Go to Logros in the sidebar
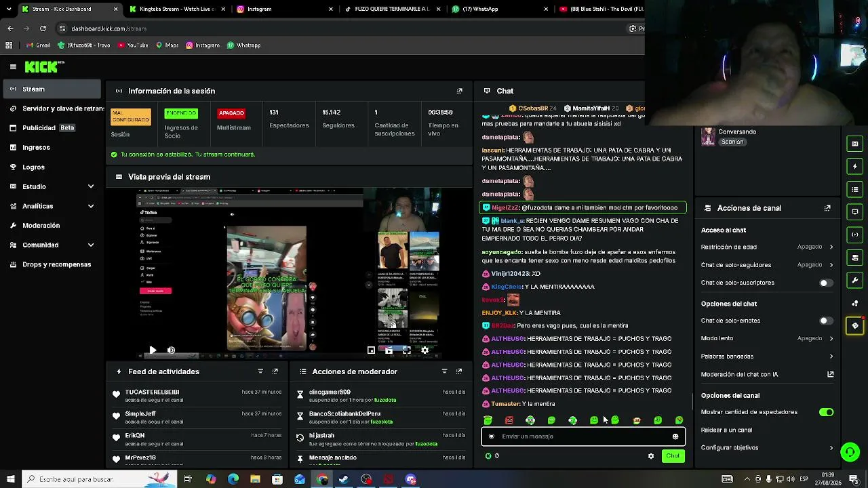 52,167
